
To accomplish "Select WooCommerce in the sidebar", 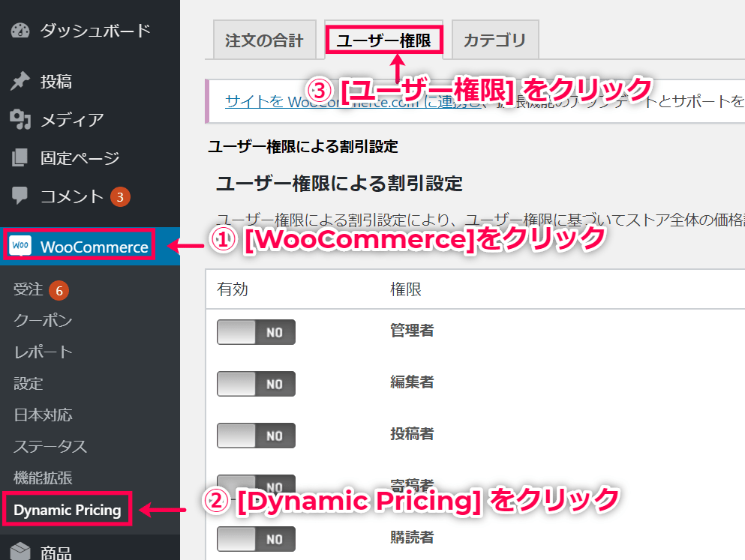I will pos(94,247).
